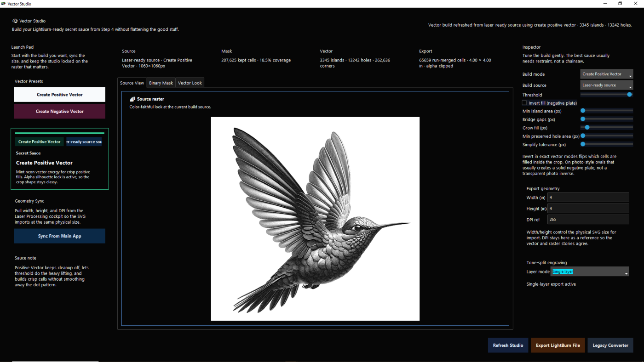
Task: Click the Vector Studio logo icon in header
Action: [x=15, y=21]
